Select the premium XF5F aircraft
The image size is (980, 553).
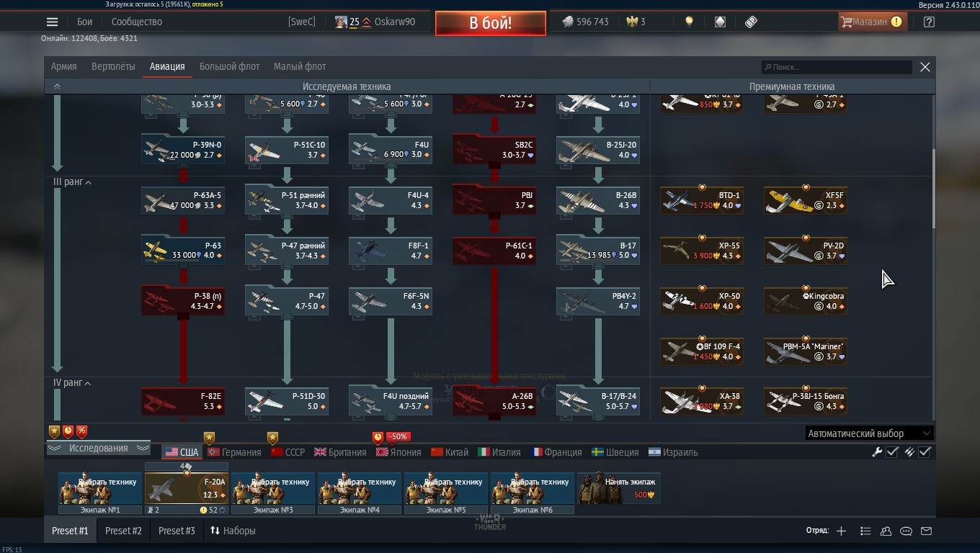point(806,200)
